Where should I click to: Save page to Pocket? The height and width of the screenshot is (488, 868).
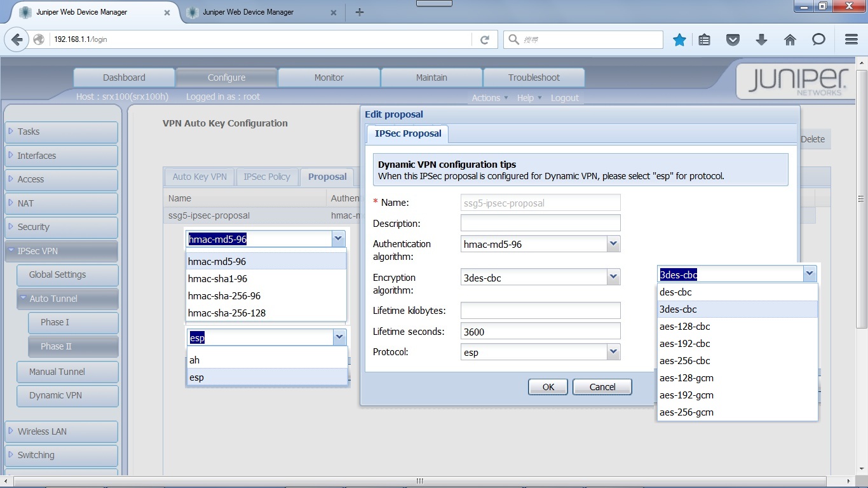coord(733,39)
